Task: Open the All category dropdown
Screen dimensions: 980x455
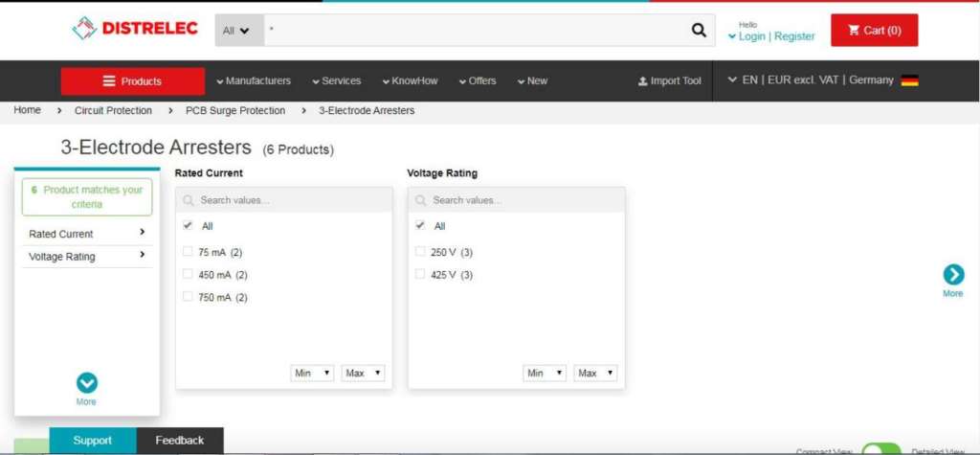Action: 239,30
